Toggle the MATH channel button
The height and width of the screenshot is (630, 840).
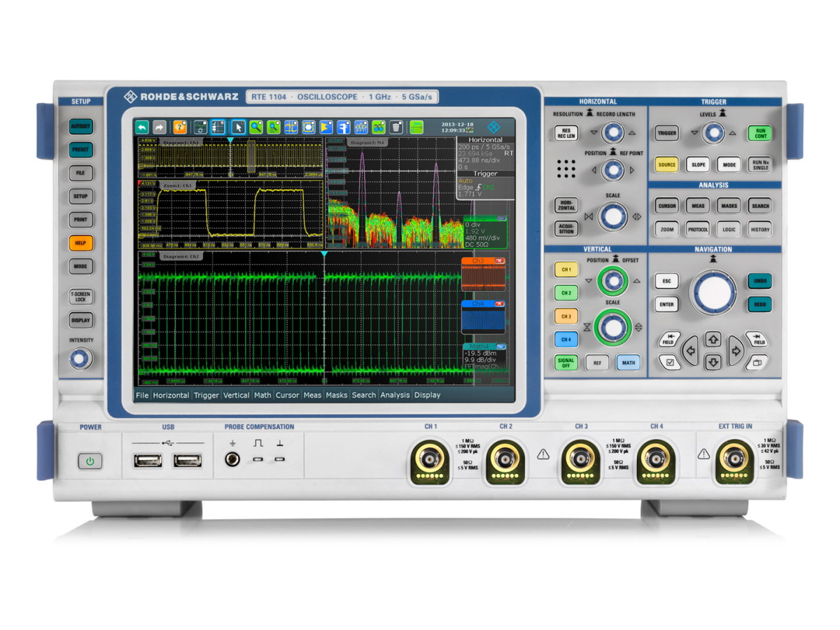point(627,363)
